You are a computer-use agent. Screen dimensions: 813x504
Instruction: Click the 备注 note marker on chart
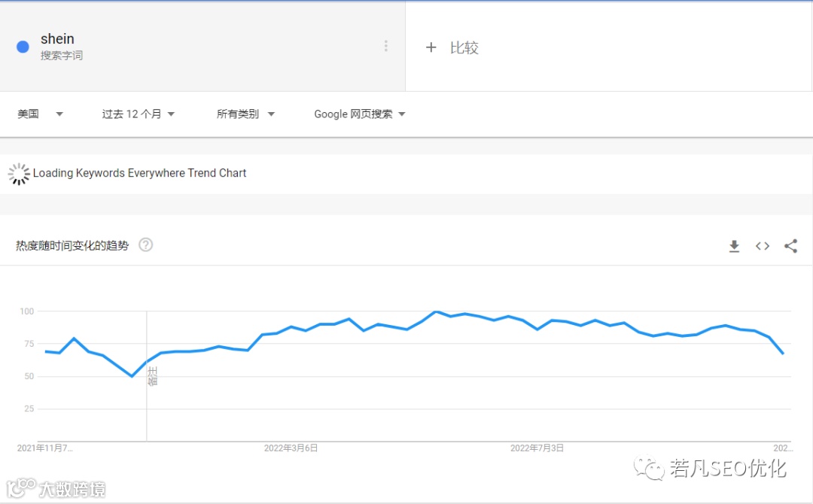pos(152,376)
